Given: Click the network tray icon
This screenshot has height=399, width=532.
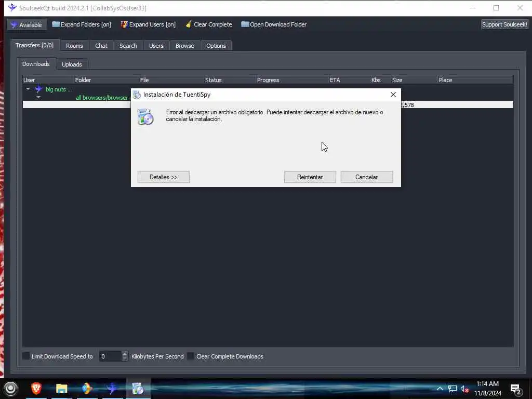Looking at the screenshot, I should pyautogui.click(x=453, y=389).
